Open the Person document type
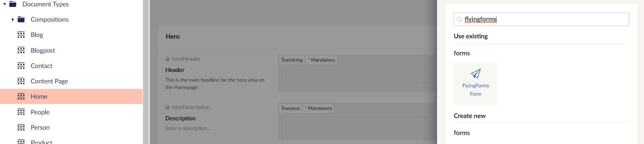This screenshot has width=644, height=144. click(40, 127)
